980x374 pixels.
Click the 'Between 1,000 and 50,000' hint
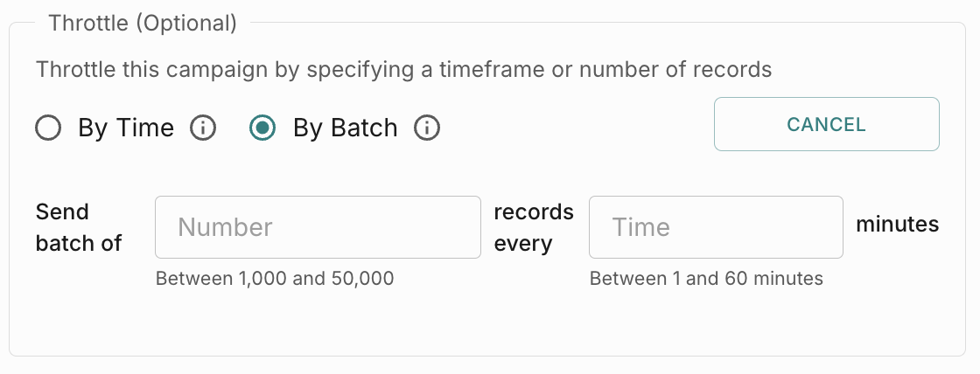(x=275, y=279)
